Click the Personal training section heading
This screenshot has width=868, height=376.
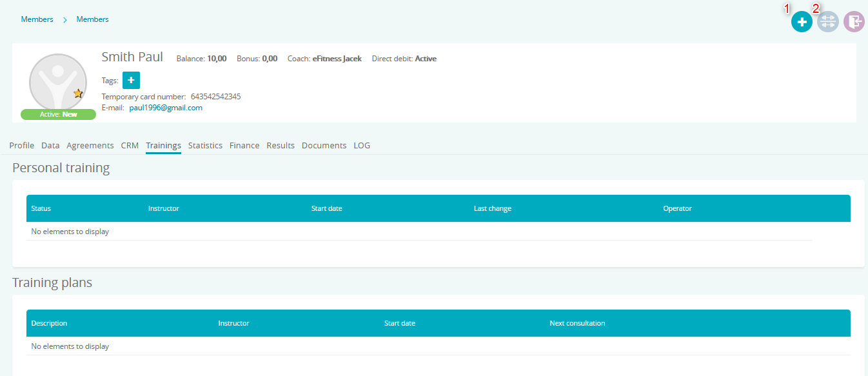61,168
